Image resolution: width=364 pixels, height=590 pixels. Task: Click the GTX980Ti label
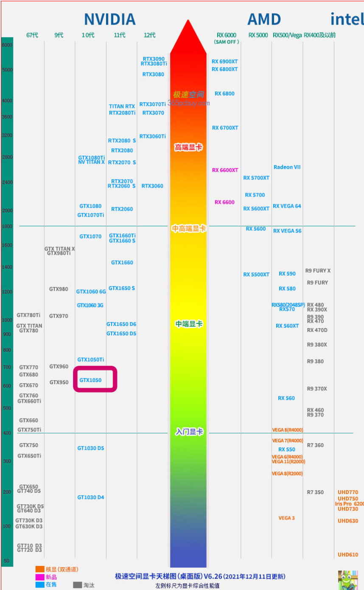[x=59, y=253]
